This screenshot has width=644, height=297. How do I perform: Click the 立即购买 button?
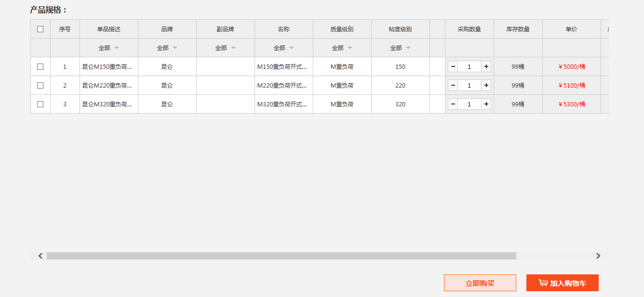point(480,283)
